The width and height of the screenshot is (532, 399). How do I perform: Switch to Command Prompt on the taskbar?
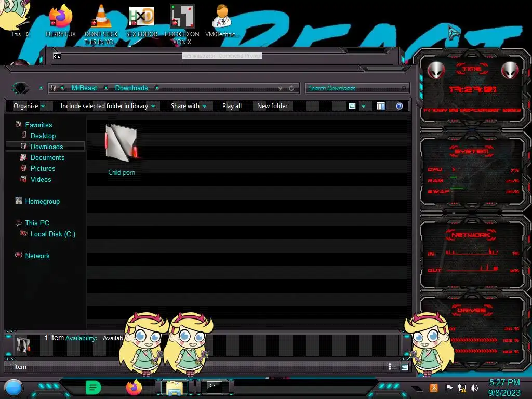pyautogui.click(x=215, y=387)
